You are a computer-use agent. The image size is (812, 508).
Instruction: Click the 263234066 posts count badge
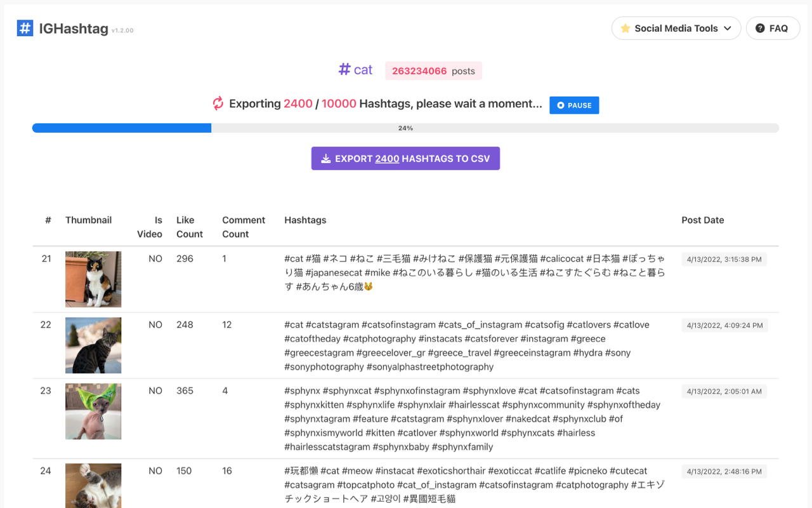click(x=433, y=70)
